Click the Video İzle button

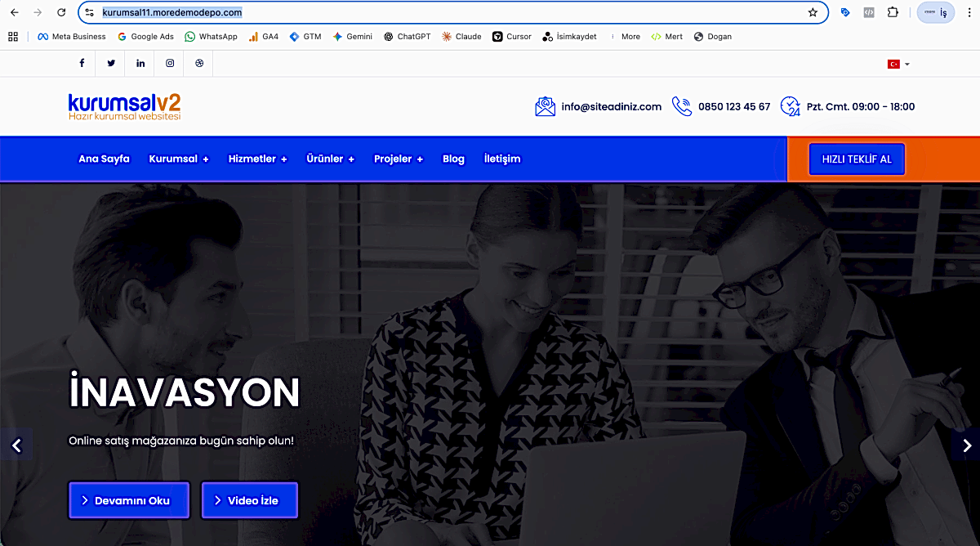pyautogui.click(x=249, y=500)
